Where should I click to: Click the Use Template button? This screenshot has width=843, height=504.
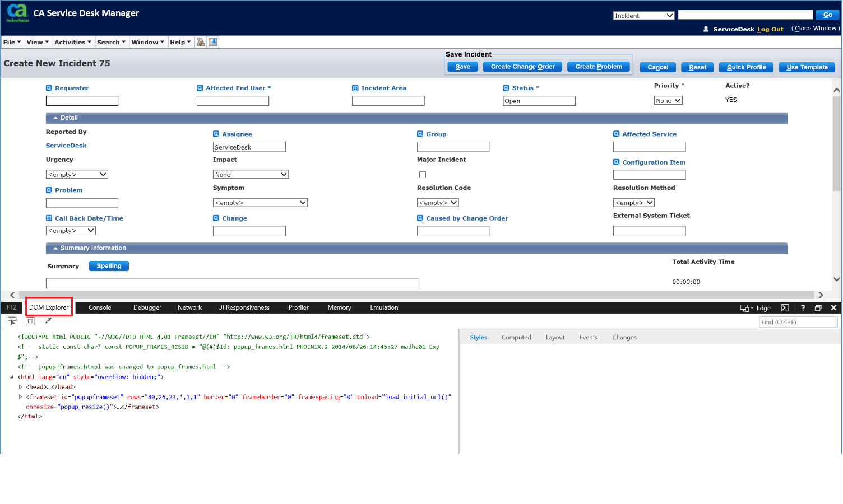(x=807, y=67)
